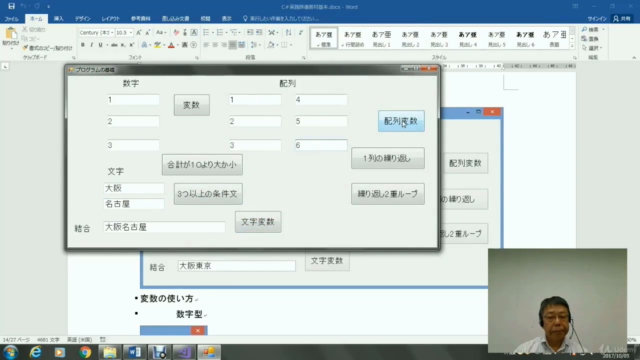The height and width of the screenshot is (360, 640).
Task: Open the Styles pane launcher
Action: tap(574, 58)
